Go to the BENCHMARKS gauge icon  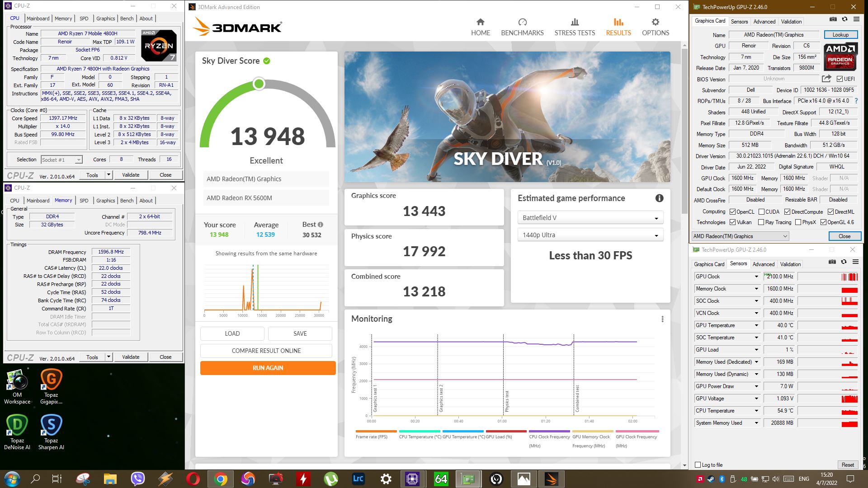point(522,22)
